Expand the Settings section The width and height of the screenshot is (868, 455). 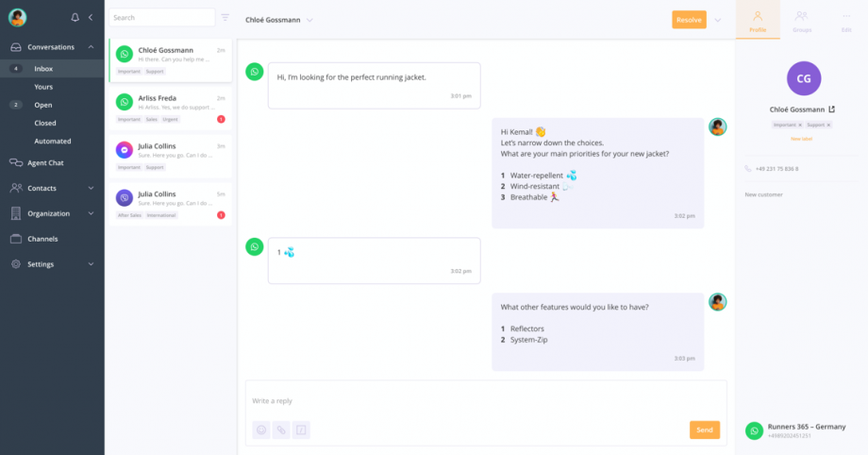pos(91,264)
